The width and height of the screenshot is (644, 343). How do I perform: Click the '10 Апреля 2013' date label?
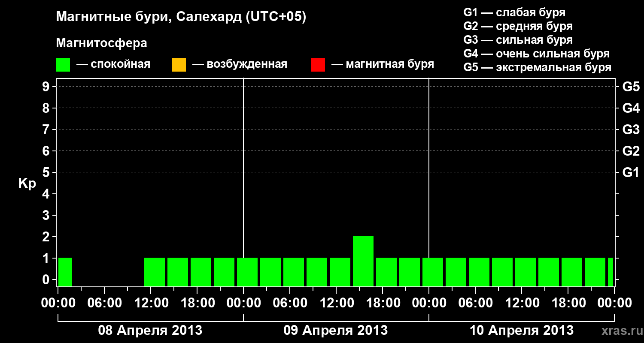522,331
